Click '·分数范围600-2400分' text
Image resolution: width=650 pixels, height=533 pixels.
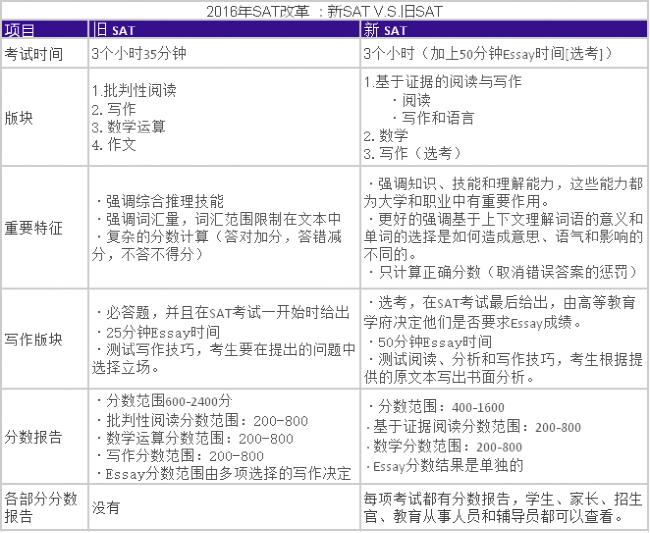[164, 401]
